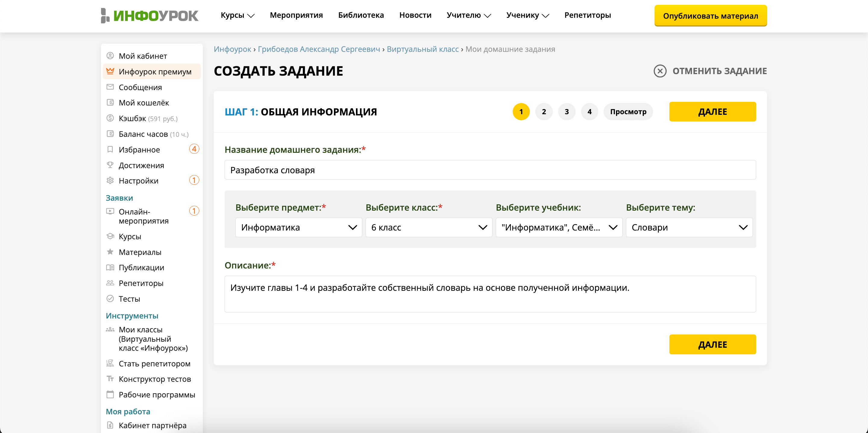Click the Избранное bookmark icon
This screenshot has width=868, height=433.
(110, 149)
